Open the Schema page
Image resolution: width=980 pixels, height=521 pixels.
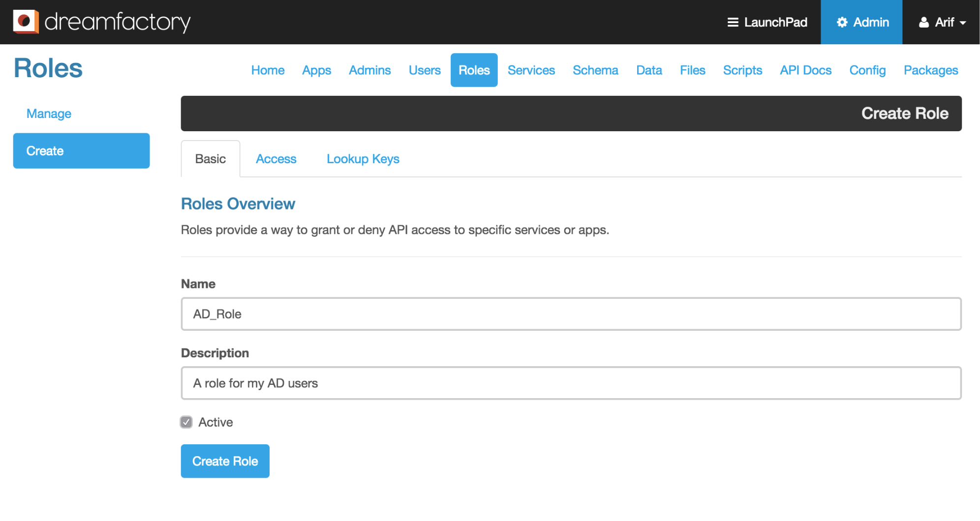pos(595,70)
